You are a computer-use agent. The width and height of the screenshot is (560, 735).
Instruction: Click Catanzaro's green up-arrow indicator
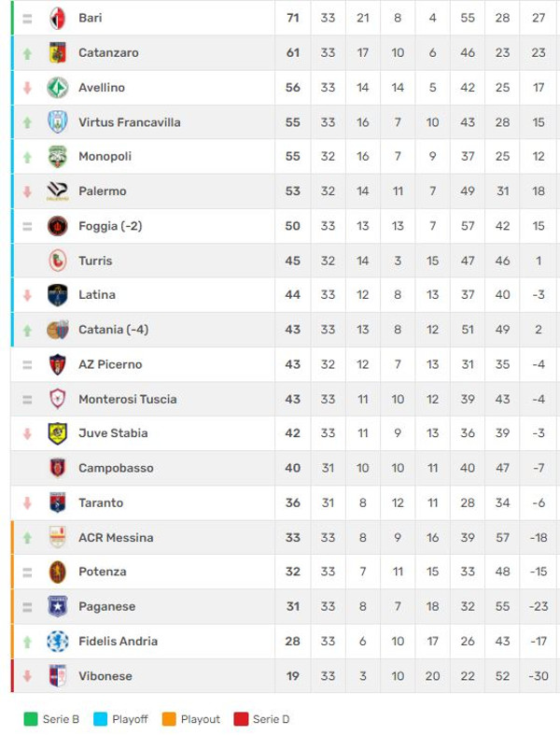point(27,53)
